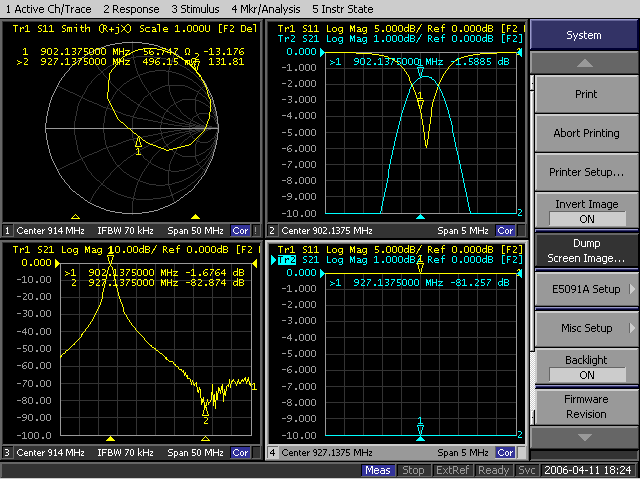Click Span 5 MHz in channel 4
The height and width of the screenshot is (480, 640).
pos(463,453)
